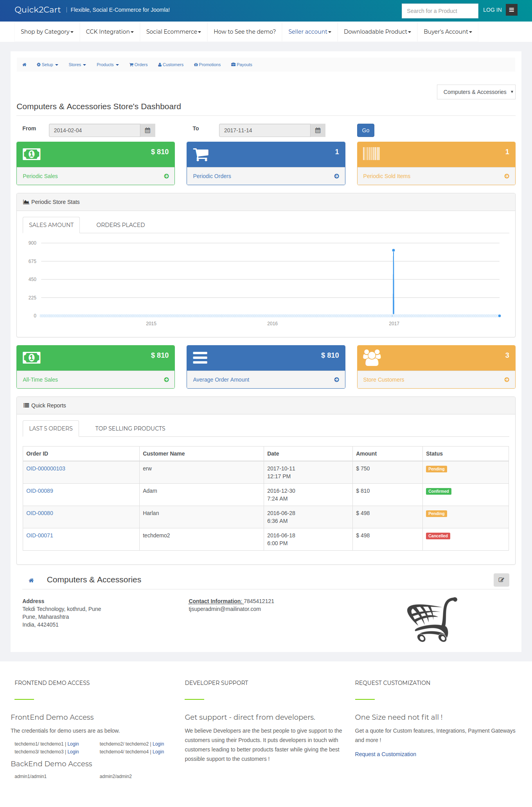Viewport: 532px width, 807px height.
Task: Switch to the Orders Placed tab
Action: pos(120,225)
